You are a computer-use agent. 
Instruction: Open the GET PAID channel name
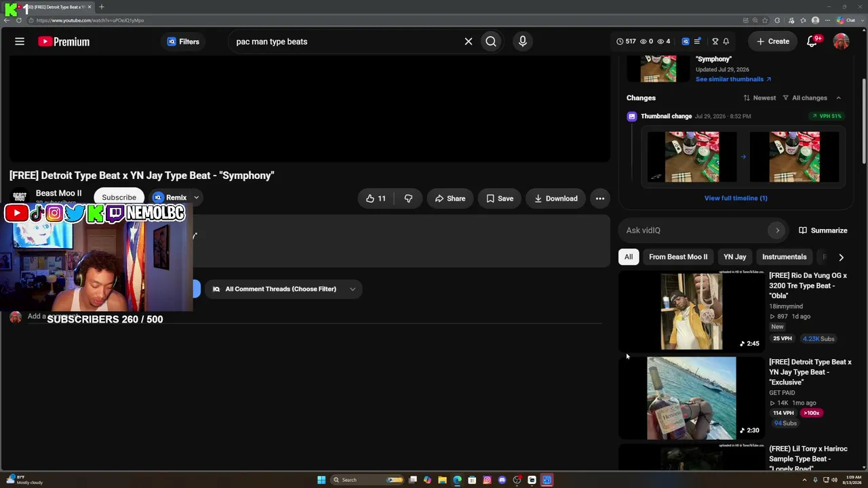[x=782, y=392]
